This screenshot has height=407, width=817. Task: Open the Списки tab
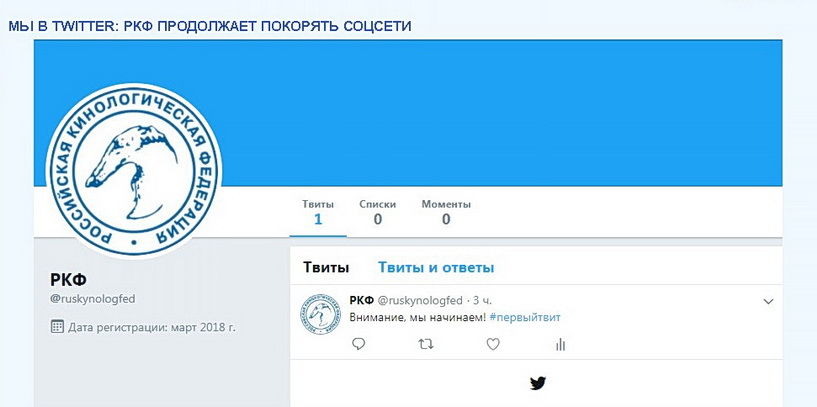click(x=377, y=212)
